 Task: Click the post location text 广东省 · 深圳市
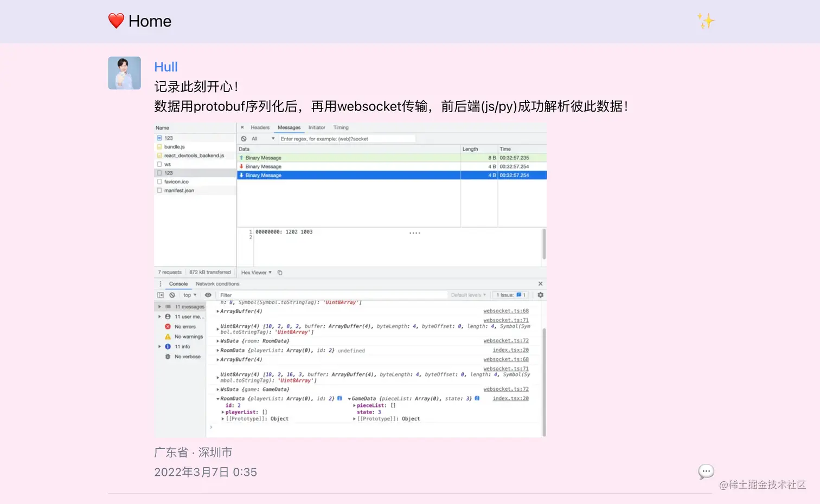[x=193, y=453]
